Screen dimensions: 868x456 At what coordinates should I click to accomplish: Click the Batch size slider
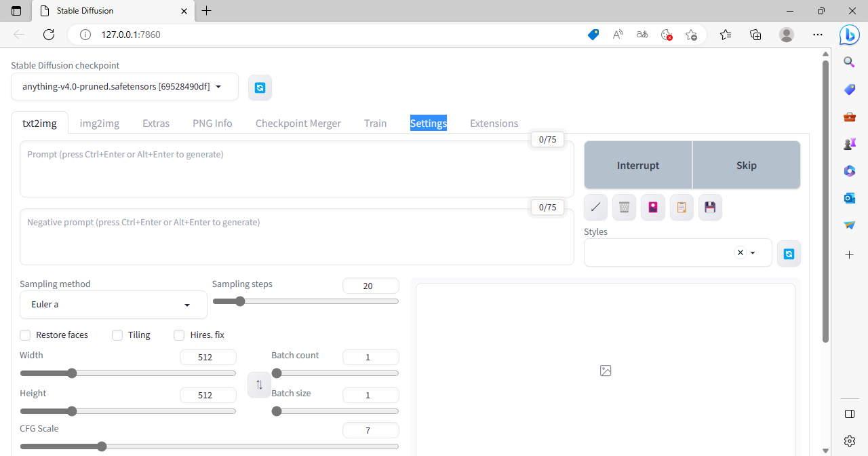tap(335, 411)
